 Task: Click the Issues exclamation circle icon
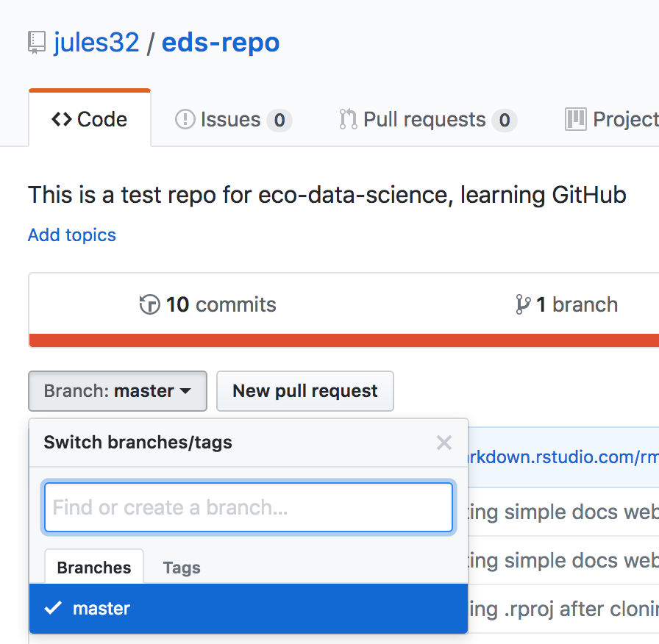coord(185,119)
